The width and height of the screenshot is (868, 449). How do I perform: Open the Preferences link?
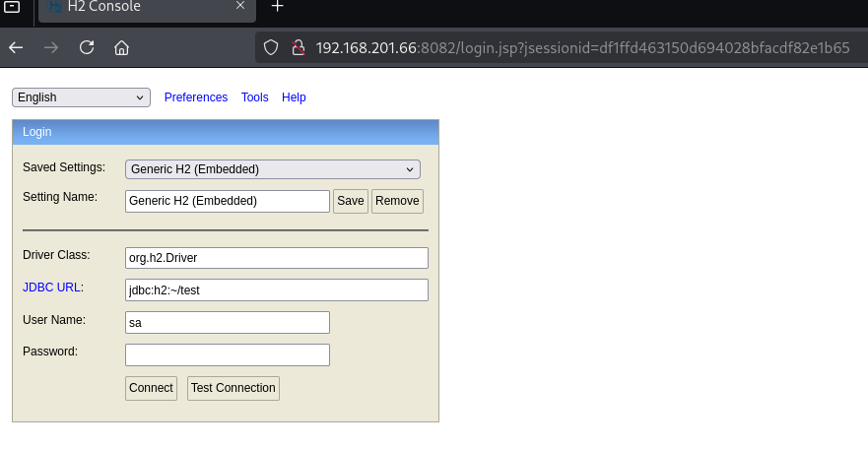(195, 97)
